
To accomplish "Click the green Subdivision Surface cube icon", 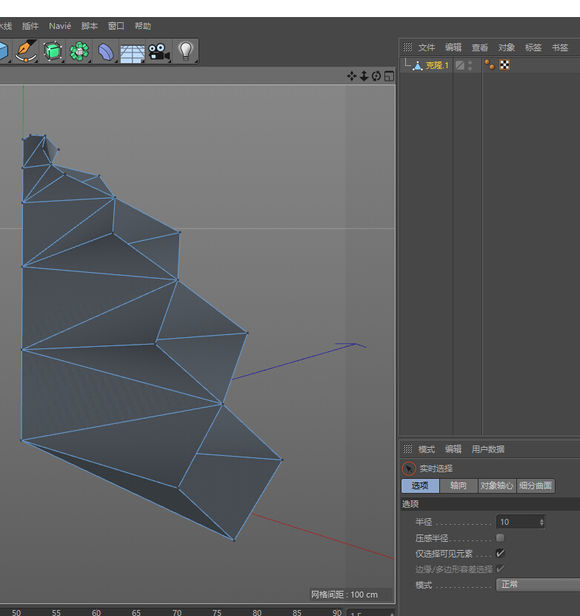I will (53, 51).
